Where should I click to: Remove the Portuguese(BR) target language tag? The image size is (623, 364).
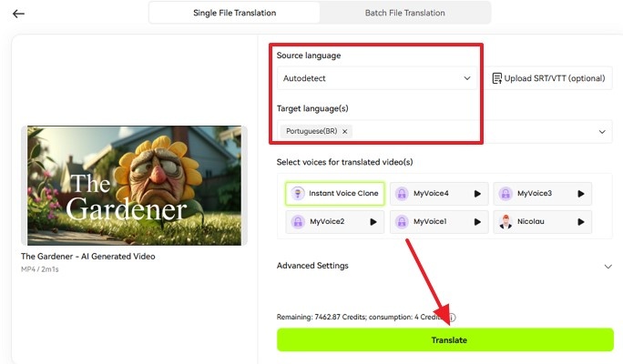coord(345,131)
